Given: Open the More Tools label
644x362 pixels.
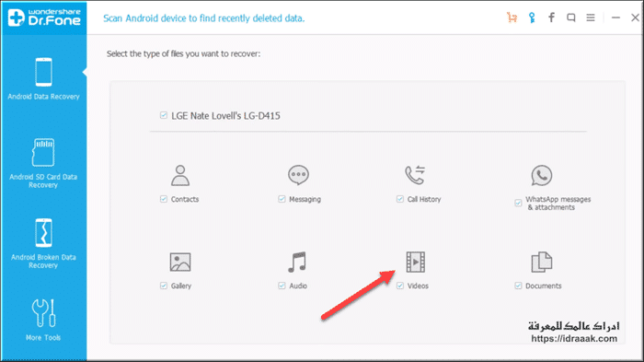Looking at the screenshot, I should [43, 337].
